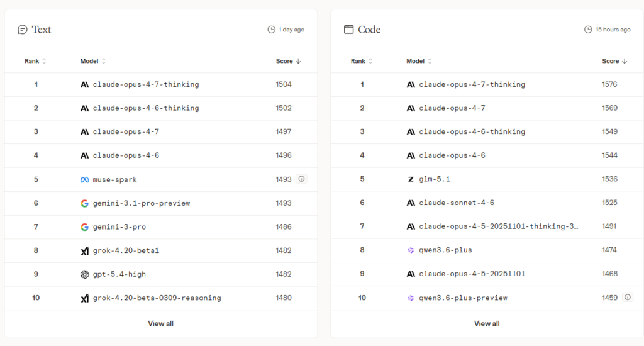Open the truncated claude-opus-4-5-20251101-thinking model row
Screen dimensions: 644x346
pos(498,226)
